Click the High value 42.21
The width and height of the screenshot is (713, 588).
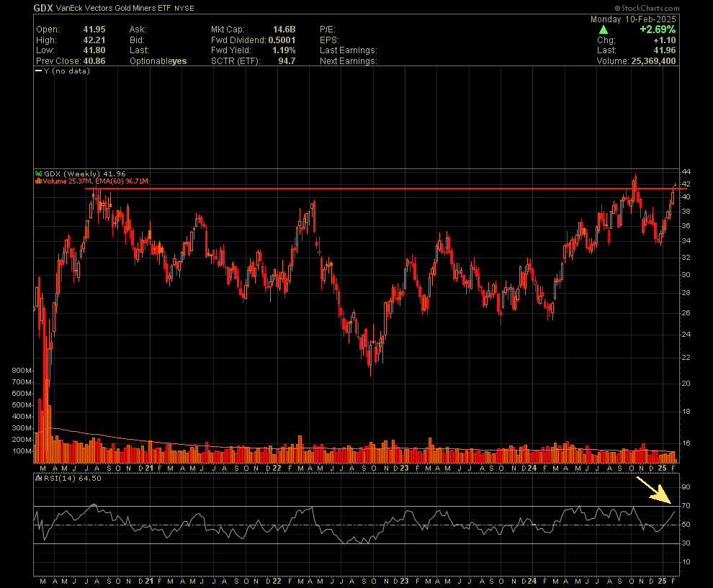click(94, 40)
